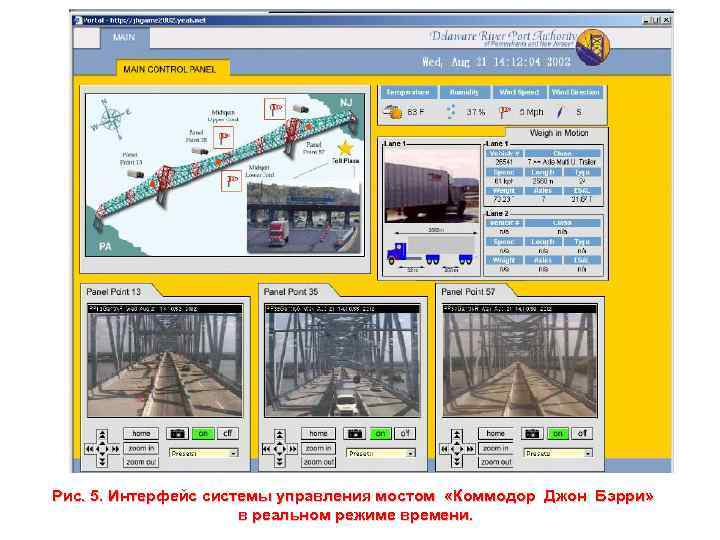Open the Panel Point 13 camera feed

pos(165,360)
